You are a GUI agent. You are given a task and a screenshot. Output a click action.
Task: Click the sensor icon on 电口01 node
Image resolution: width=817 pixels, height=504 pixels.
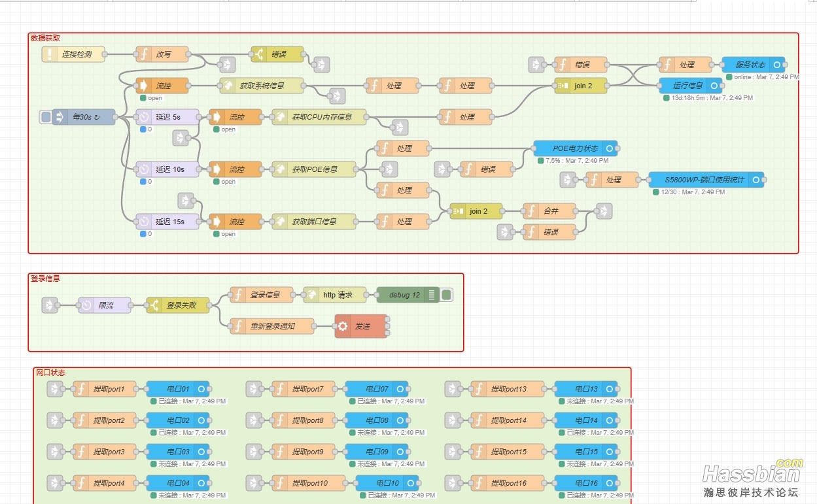[201, 389]
